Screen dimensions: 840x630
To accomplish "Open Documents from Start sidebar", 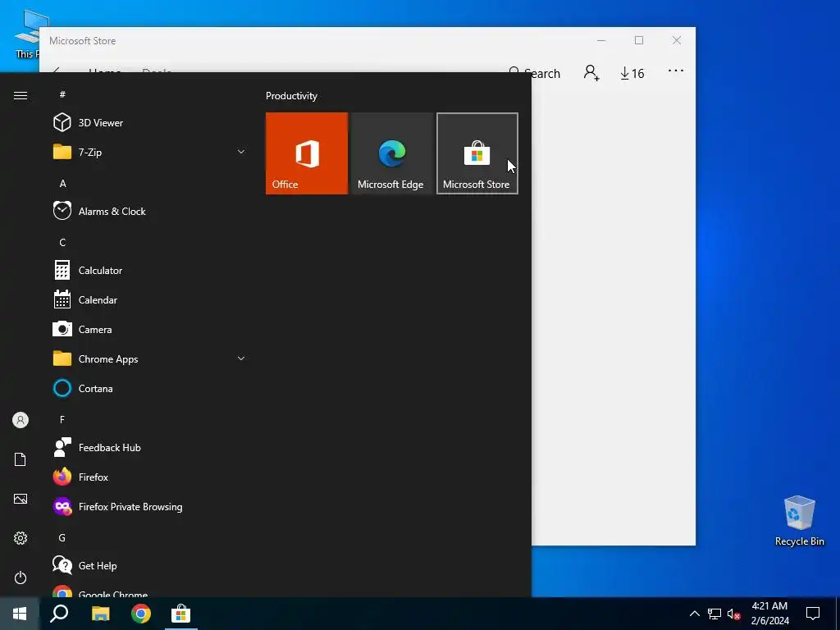I will click(x=21, y=459).
